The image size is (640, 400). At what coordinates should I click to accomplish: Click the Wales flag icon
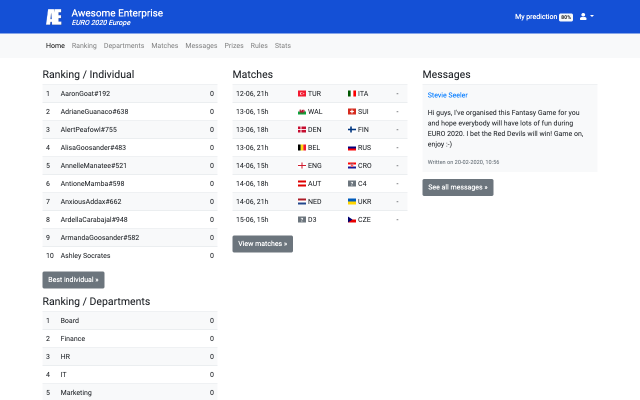pyautogui.click(x=302, y=111)
